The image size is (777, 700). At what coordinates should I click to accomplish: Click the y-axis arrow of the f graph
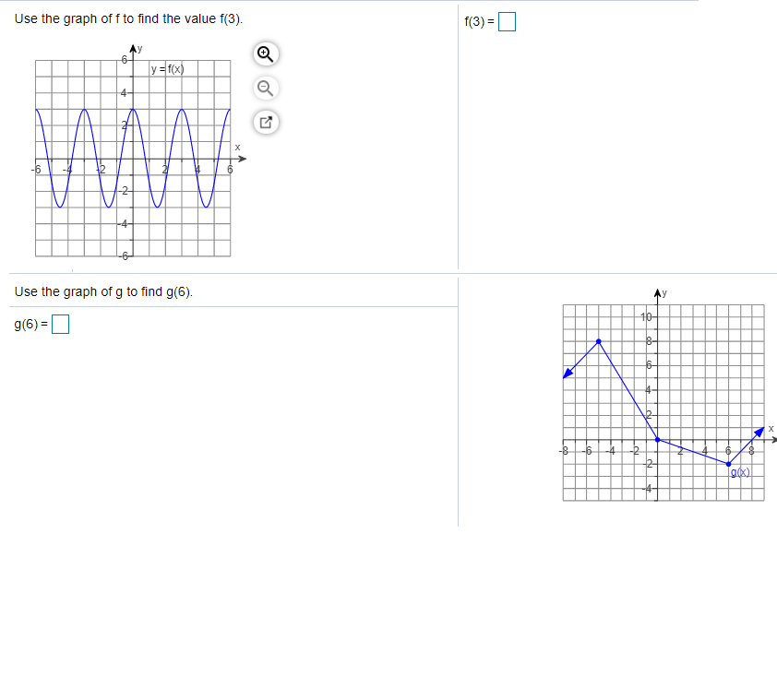133,48
